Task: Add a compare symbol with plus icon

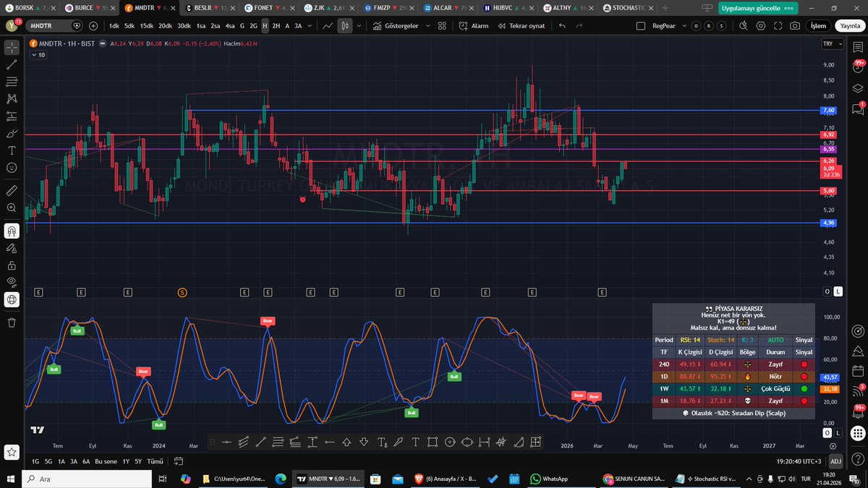Action: 93,25
